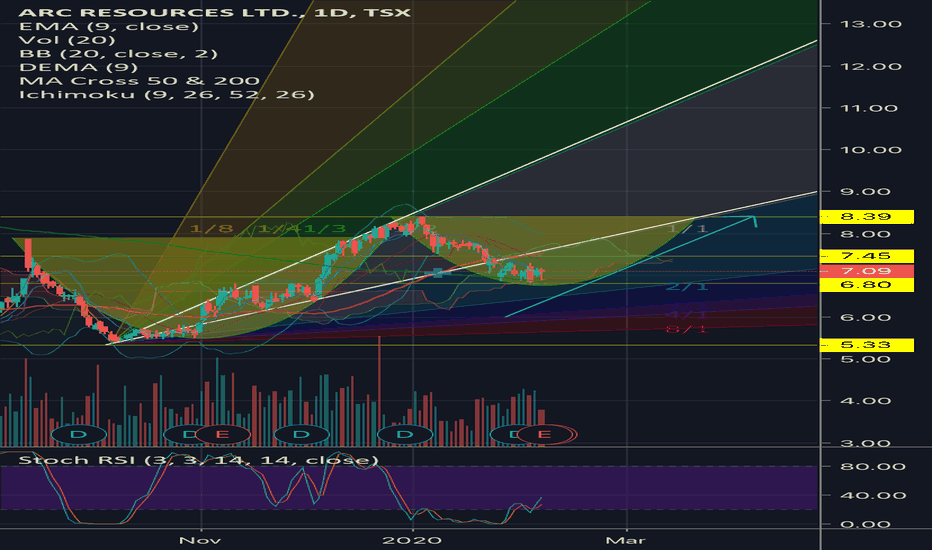The height and width of the screenshot is (550, 932).
Task: Click the blue cross marker on the chart
Action: (x=437, y=273)
